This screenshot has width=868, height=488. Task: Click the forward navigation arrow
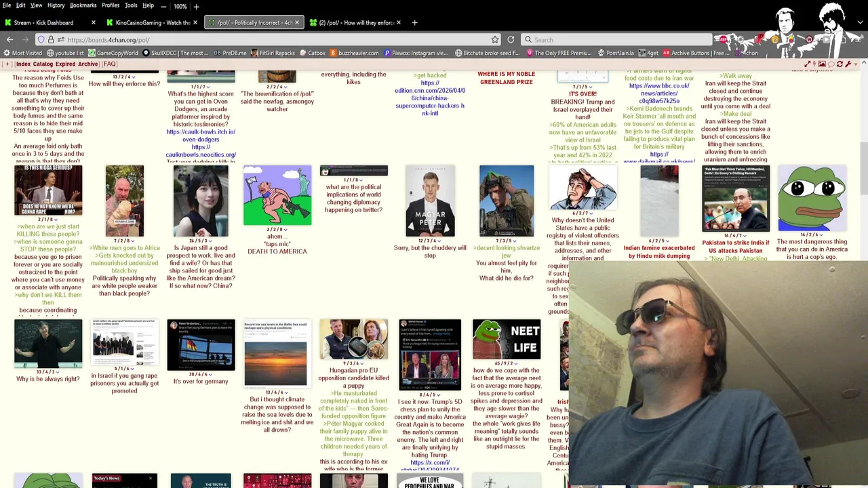[x=25, y=39]
